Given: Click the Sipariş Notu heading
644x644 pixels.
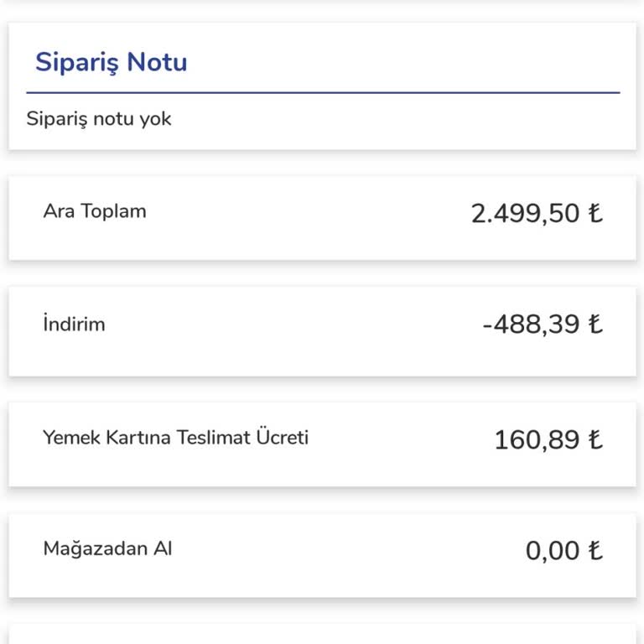Looking at the screenshot, I should point(111,62).
